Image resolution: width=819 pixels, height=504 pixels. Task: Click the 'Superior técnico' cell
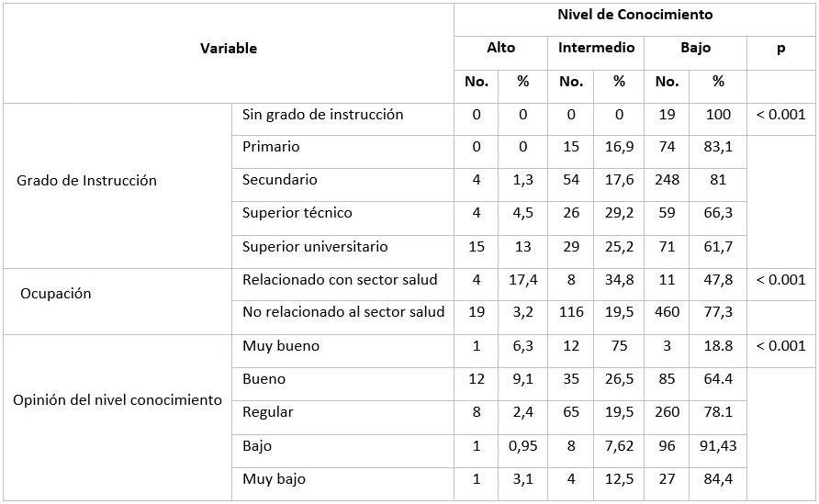(x=297, y=213)
